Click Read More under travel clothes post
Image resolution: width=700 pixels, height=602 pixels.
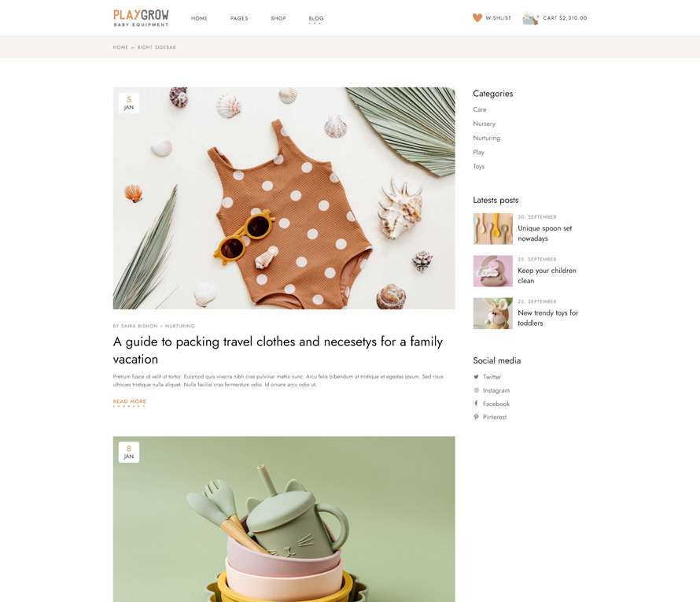(130, 402)
